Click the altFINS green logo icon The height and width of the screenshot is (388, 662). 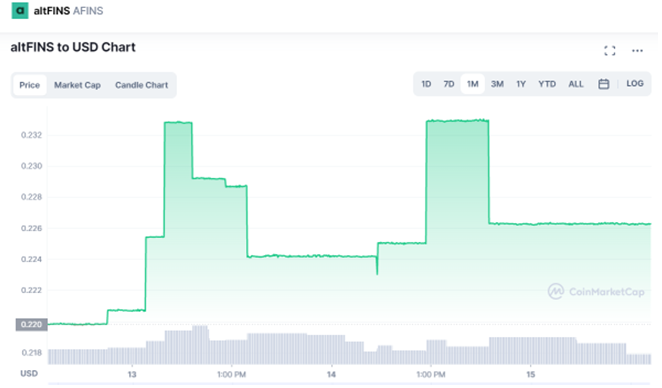(x=20, y=11)
